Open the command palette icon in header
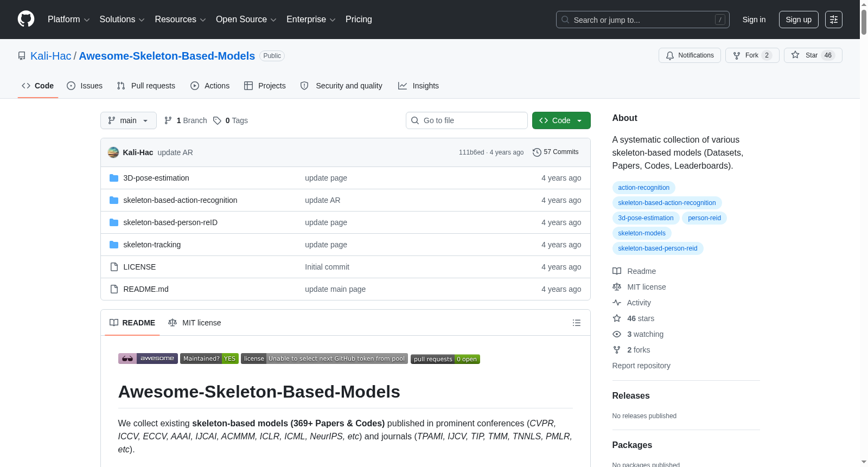 pos(833,20)
